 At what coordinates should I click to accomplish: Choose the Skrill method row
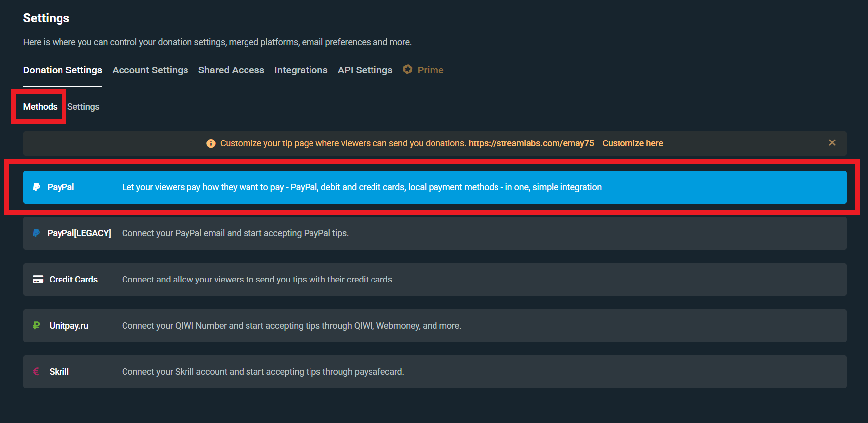435,372
